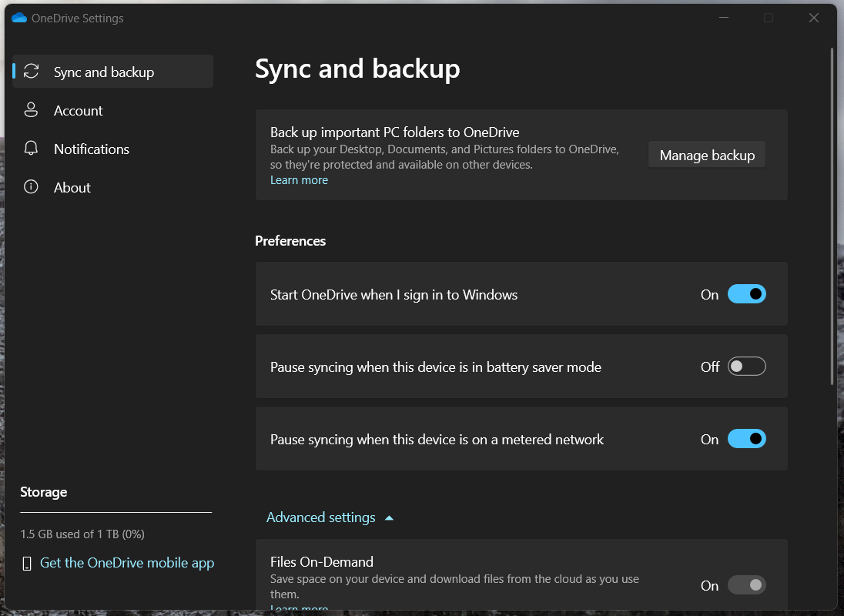Viewport: 844px width, 616px height.
Task: Click the 'Files On-Demand' title text
Action: click(321, 562)
